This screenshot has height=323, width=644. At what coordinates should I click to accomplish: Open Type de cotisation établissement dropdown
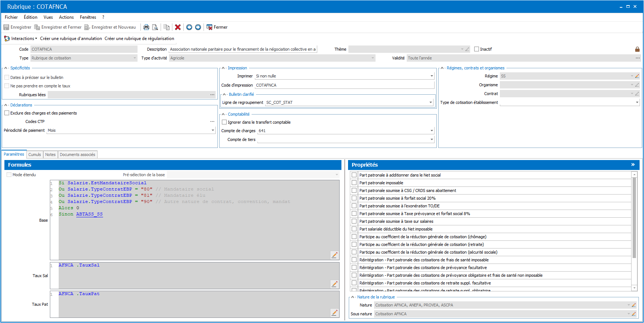[x=637, y=102]
